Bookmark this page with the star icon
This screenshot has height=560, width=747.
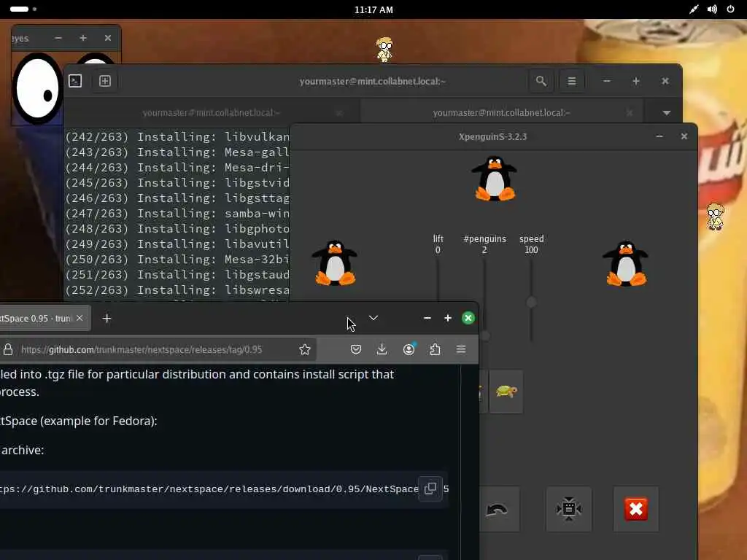(x=305, y=349)
